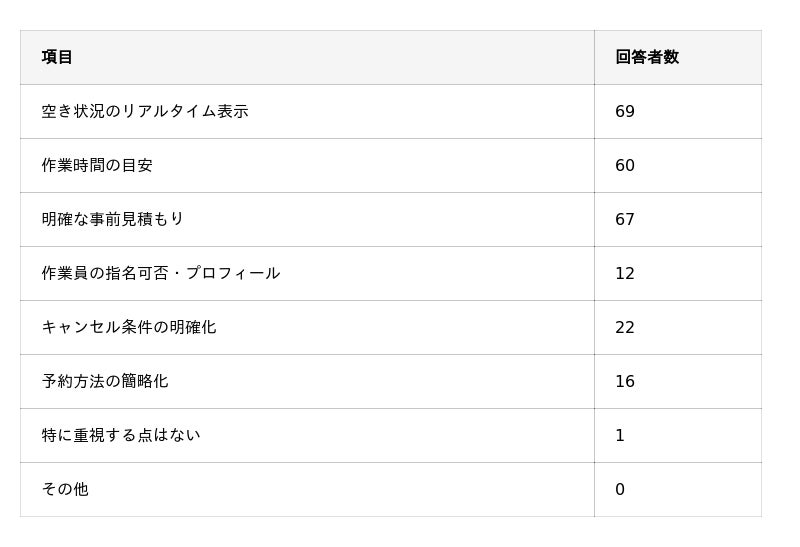
Task: Click the text リアルタイム in first row
Action: (x=169, y=111)
